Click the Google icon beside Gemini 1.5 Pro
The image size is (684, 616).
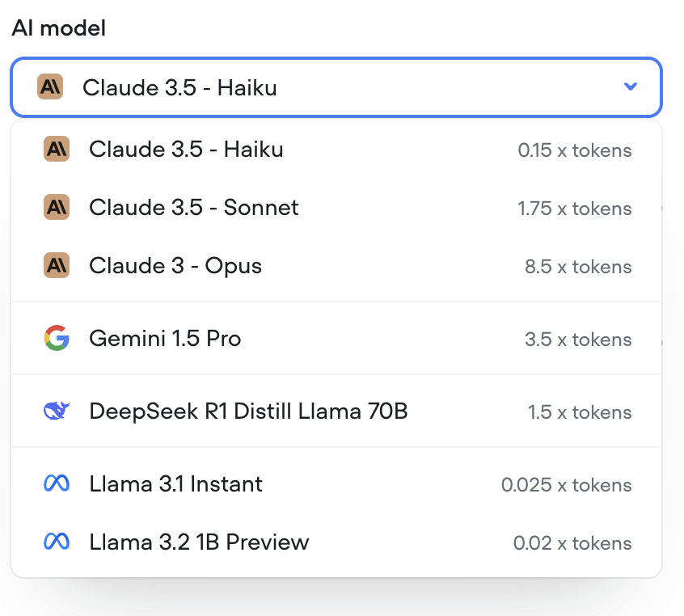[x=57, y=338]
